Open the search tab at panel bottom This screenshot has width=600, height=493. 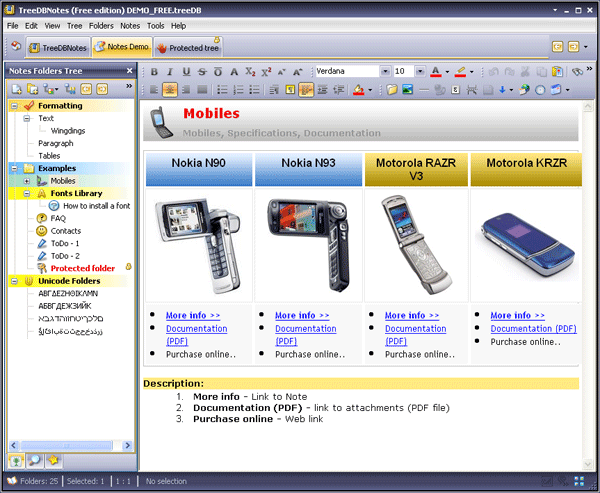coord(34,459)
